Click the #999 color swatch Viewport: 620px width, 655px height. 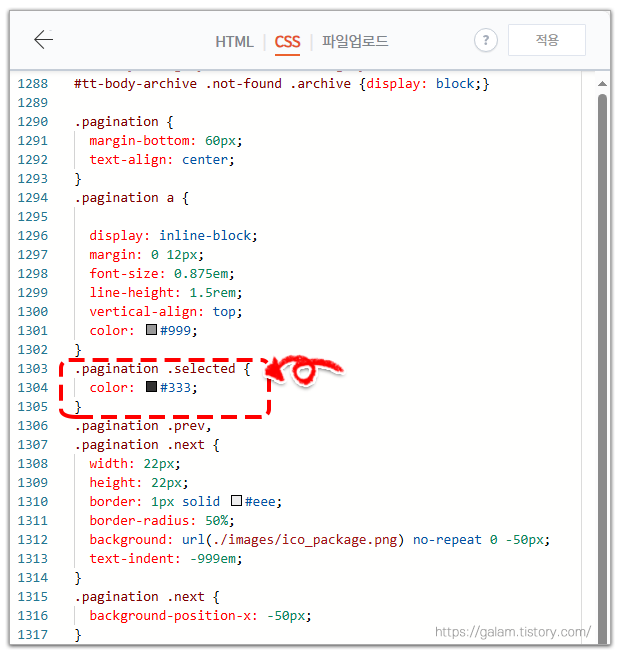pyautogui.click(x=151, y=330)
